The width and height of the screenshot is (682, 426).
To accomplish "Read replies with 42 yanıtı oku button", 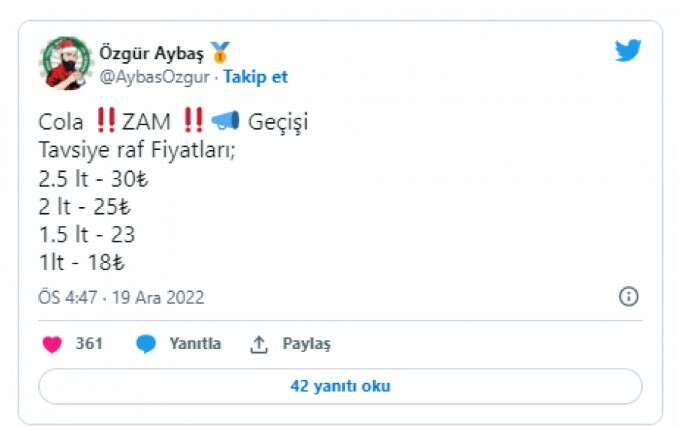I will 340,386.
